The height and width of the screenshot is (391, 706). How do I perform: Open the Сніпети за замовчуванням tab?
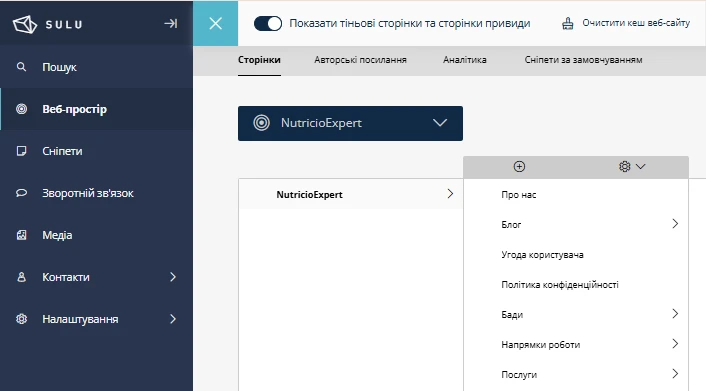click(x=584, y=60)
